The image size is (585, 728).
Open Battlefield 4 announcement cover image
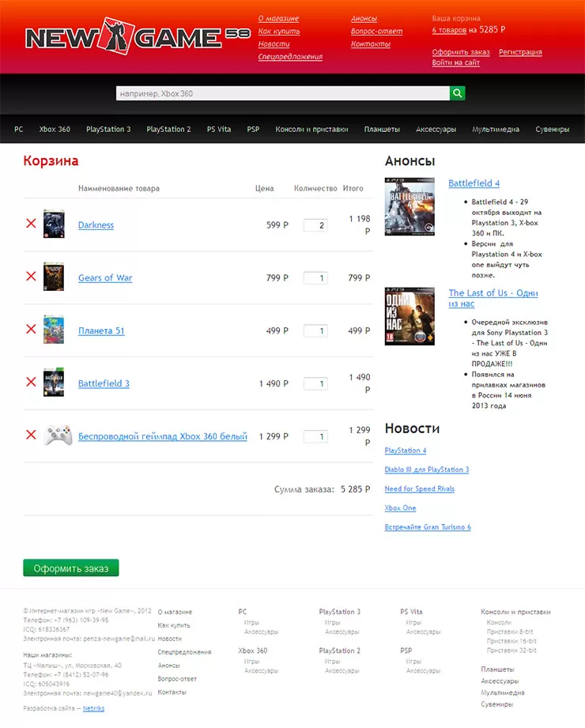(409, 206)
